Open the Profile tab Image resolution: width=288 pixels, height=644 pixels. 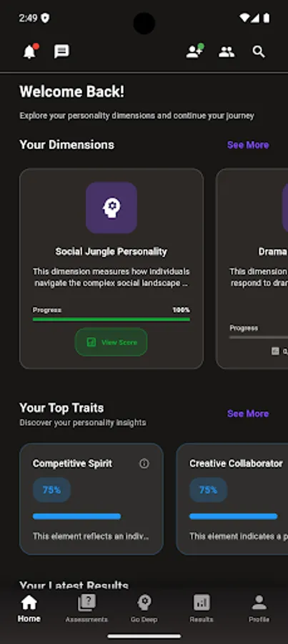(x=259, y=609)
